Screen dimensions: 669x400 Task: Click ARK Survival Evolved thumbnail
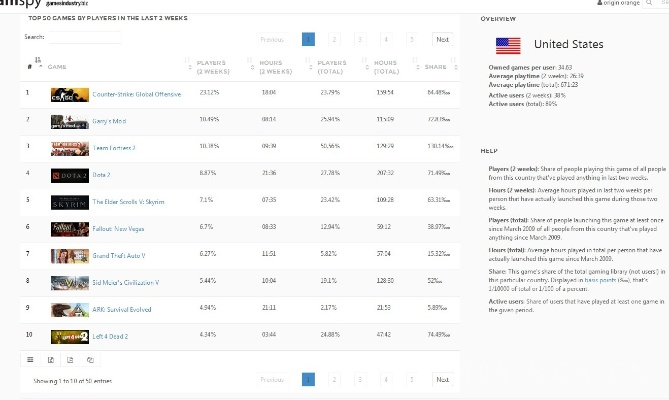pyautogui.click(x=70, y=310)
